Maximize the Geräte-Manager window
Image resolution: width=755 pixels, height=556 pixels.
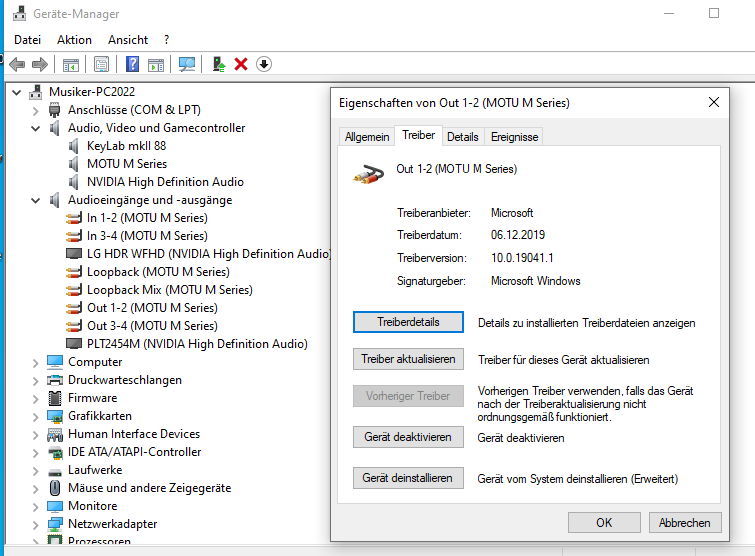tap(714, 13)
